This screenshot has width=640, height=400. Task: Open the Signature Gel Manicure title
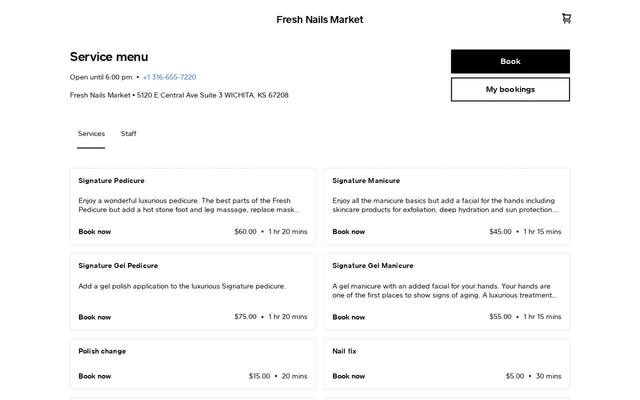(373, 265)
